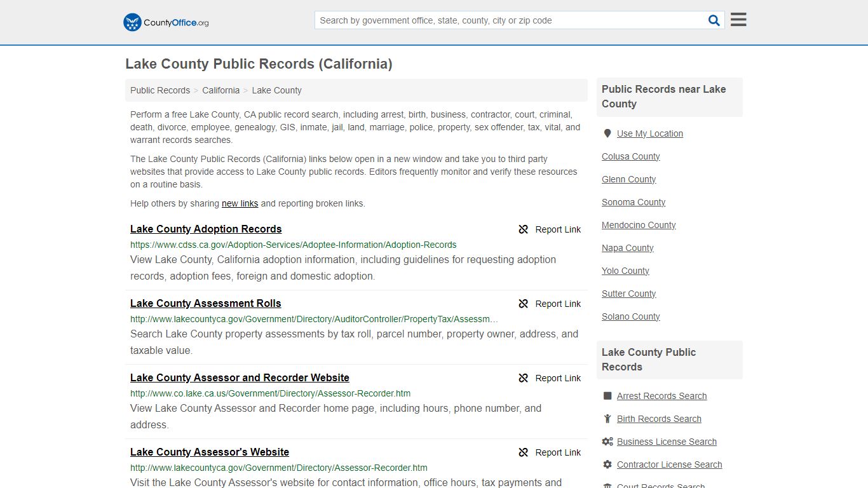
Task: Click the Arrest Records Search icon
Action: (607, 396)
